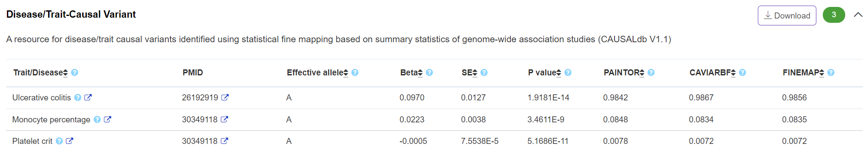Sort table by SE column
Screen dimensions: 868x165
pyautogui.click(x=475, y=73)
